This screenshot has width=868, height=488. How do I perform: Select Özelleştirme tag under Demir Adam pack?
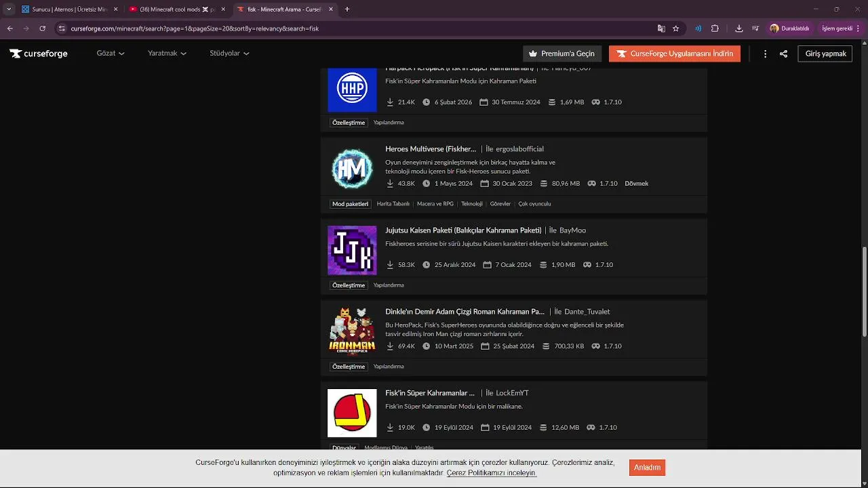pyautogui.click(x=349, y=367)
